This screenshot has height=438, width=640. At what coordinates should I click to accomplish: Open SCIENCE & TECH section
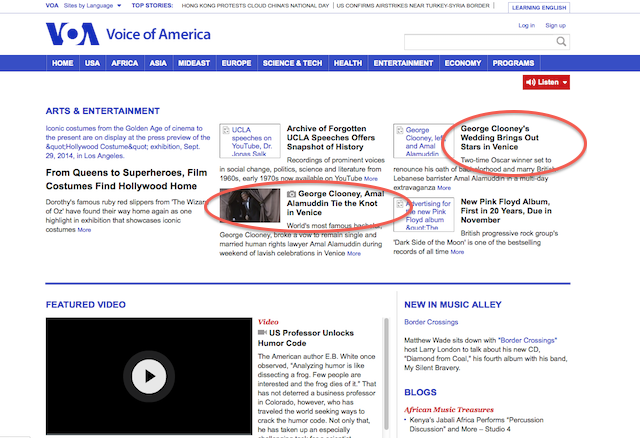pos(292,63)
